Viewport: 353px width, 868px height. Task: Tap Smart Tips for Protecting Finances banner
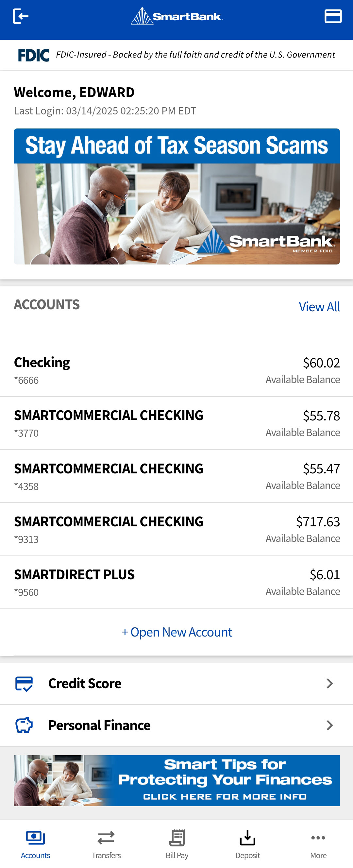(176, 781)
